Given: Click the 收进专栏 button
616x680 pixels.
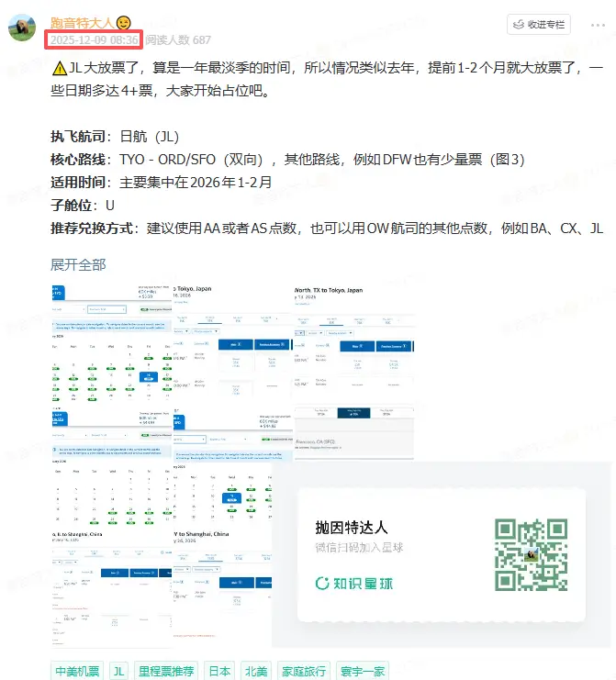Looking at the screenshot, I should [x=538, y=25].
